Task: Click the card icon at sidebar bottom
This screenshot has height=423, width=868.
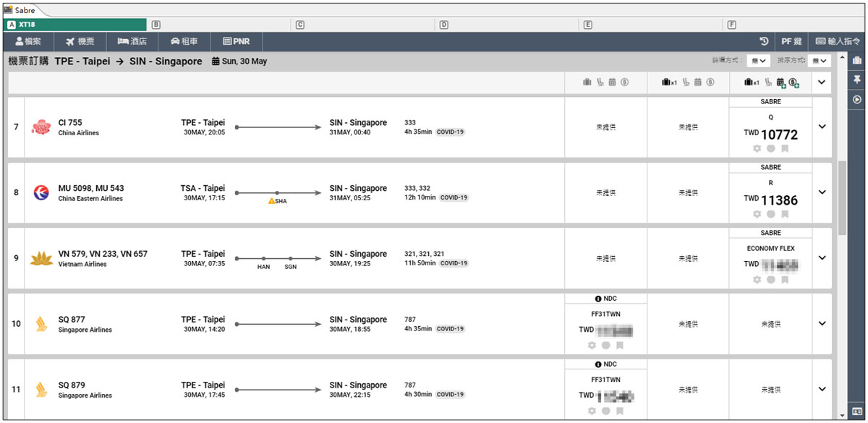Action: [x=857, y=412]
